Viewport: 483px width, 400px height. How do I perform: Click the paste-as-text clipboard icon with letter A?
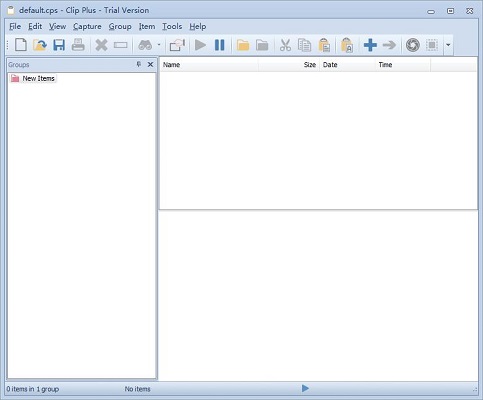[347, 45]
